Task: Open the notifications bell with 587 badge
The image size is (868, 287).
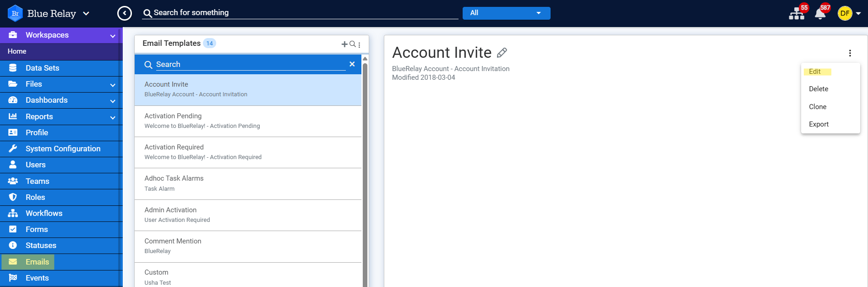Action: (820, 14)
